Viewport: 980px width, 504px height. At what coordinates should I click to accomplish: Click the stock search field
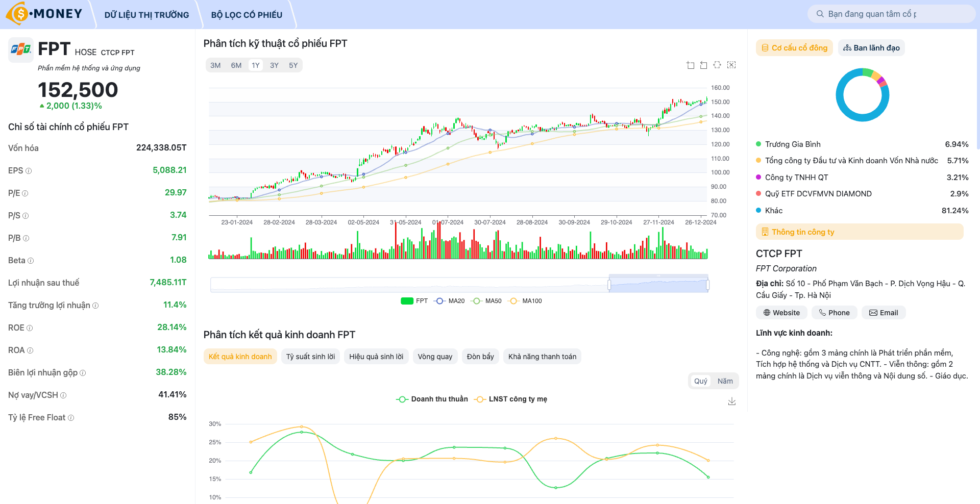(x=893, y=14)
